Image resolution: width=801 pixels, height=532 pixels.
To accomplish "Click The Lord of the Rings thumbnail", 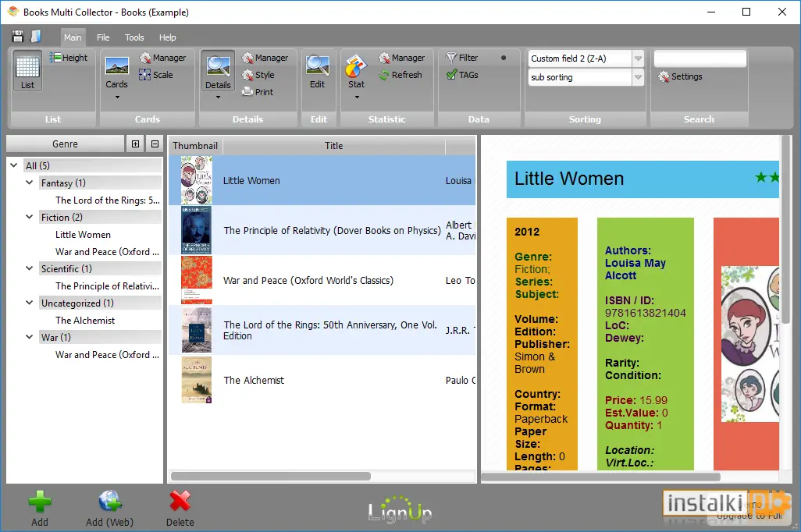I will click(x=197, y=330).
